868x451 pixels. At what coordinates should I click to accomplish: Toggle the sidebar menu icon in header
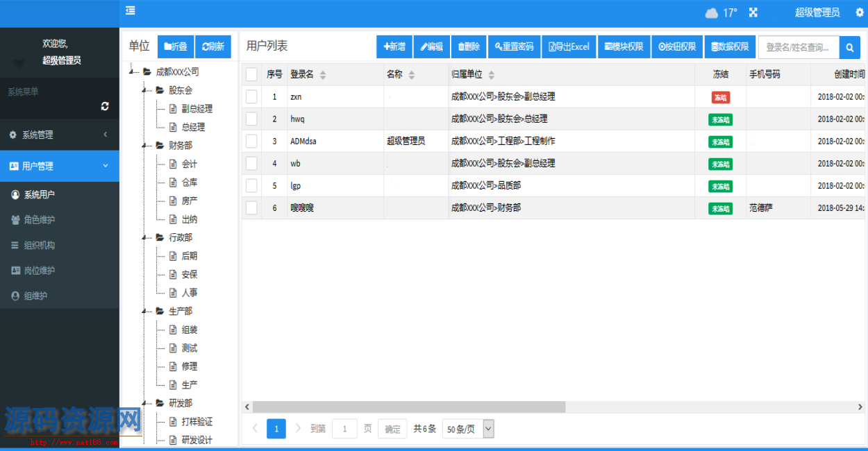pyautogui.click(x=130, y=10)
